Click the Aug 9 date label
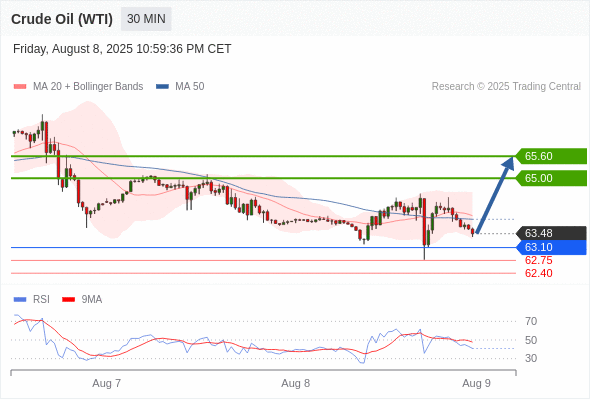Viewport: 590px width, 400px height. 476,383
